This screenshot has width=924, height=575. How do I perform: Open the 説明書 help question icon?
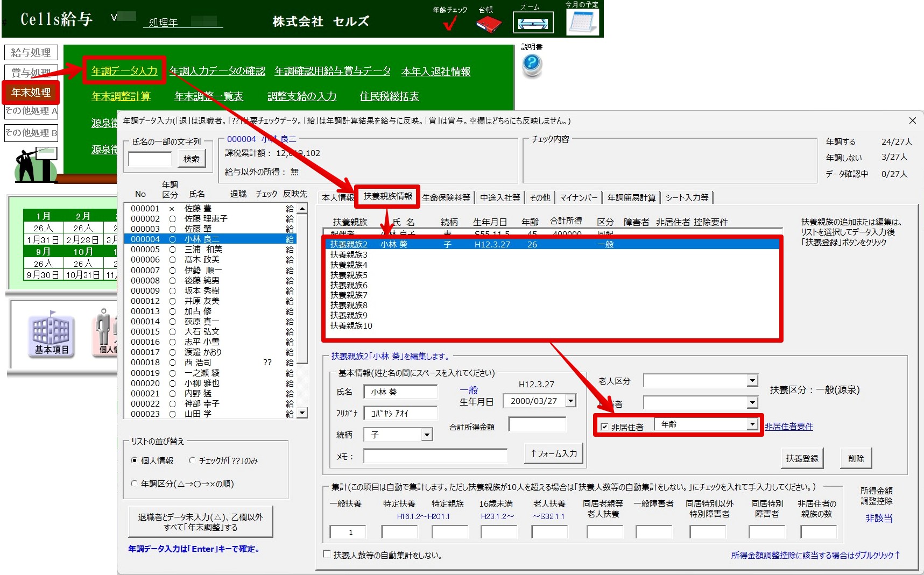click(532, 65)
